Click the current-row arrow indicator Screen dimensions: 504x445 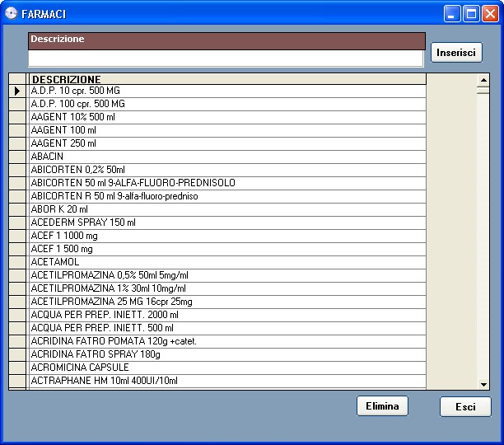tap(17, 91)
